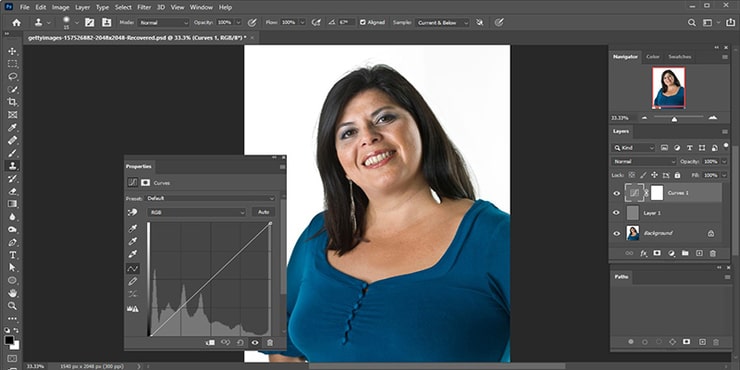Click the Home icon in options bar
Screen dimensions: 740x370
point(16,22)
